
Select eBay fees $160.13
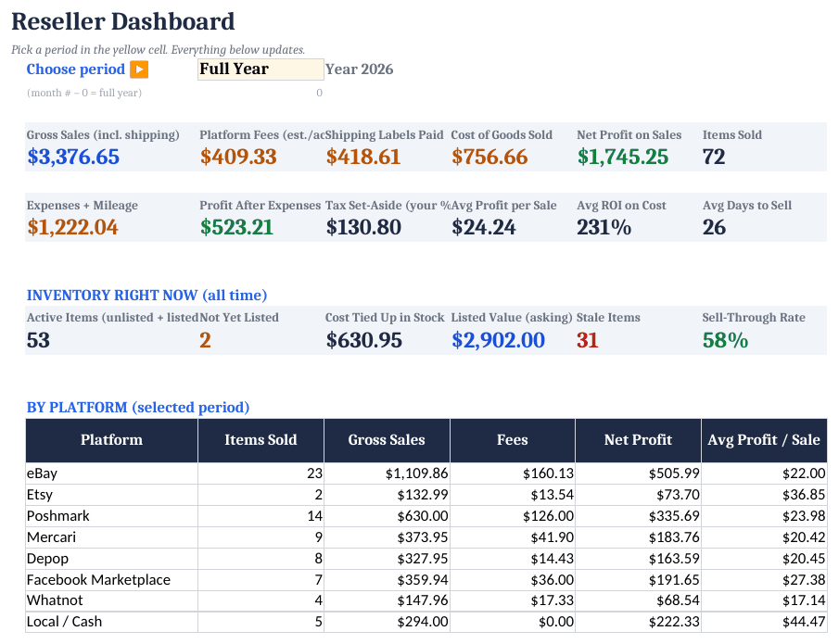tap(513, 474)
